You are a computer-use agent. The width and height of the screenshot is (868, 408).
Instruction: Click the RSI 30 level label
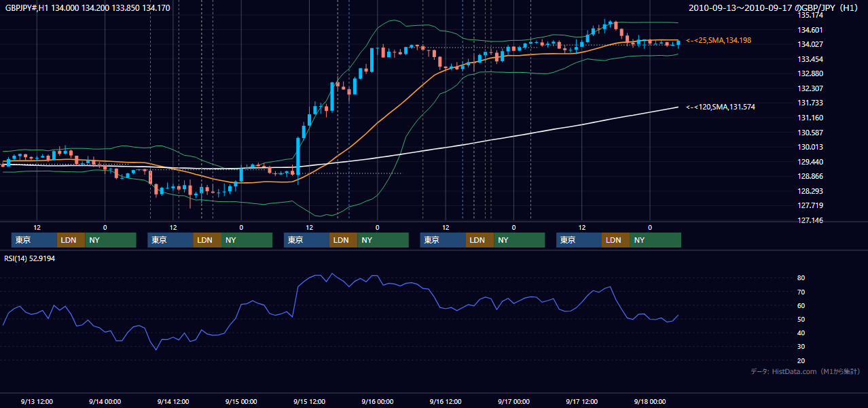click(801, 347)
